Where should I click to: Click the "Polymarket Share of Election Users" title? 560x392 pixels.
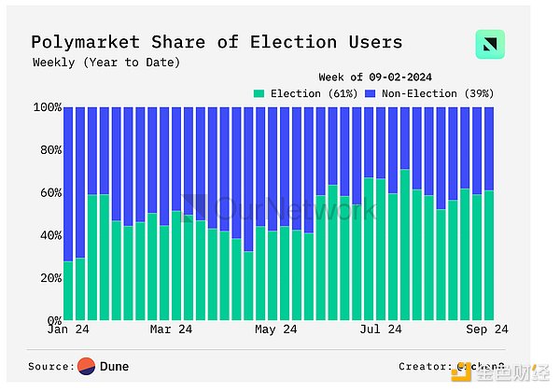[217, 42]
